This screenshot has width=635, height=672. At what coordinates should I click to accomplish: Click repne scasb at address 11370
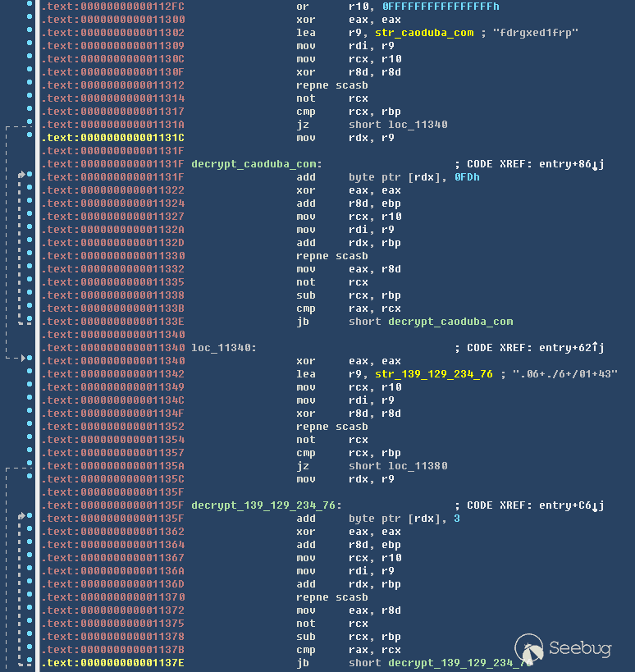click(332, 597)
